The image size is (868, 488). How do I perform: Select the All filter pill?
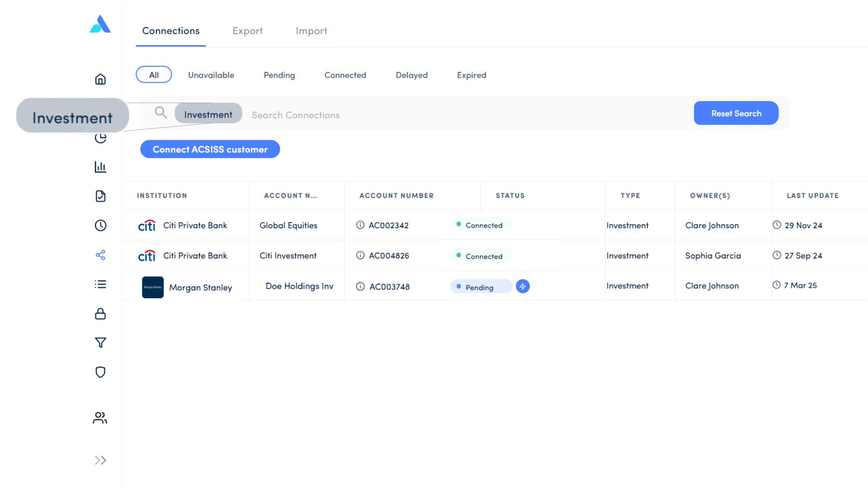(154, 75)
